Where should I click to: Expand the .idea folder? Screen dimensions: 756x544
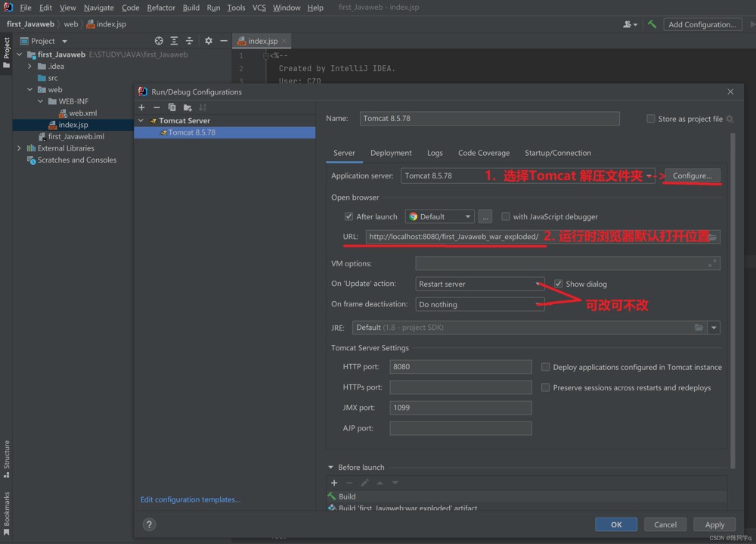click(30, 66)
